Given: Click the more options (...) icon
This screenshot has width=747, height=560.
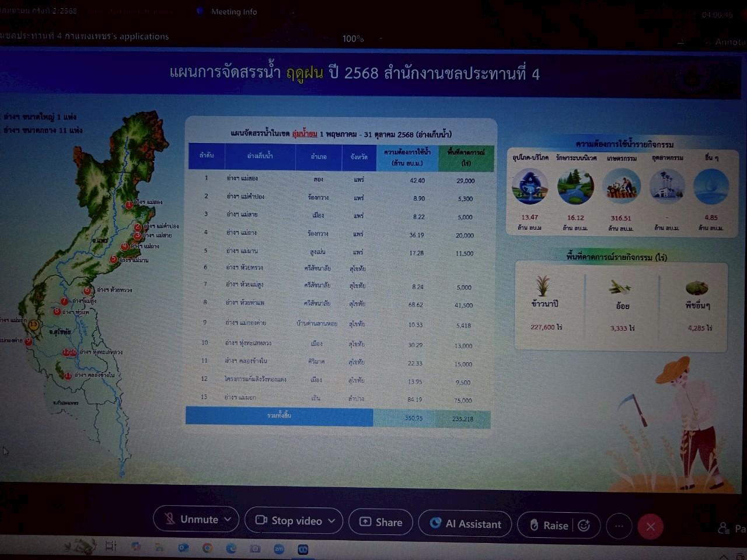Looking at the screenshot, I should [619, 527].
